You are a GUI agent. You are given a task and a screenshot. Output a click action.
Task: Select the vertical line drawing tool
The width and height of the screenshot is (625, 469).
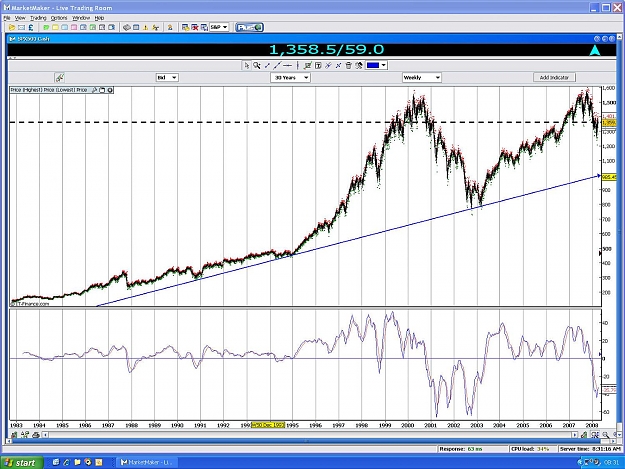[x=297, y=65]
